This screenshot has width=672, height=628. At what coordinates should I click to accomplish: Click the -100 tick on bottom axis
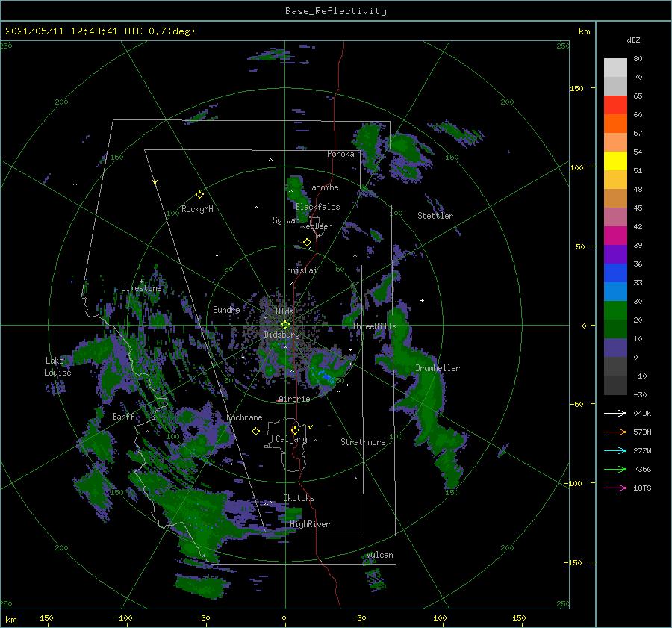[123, 618]
